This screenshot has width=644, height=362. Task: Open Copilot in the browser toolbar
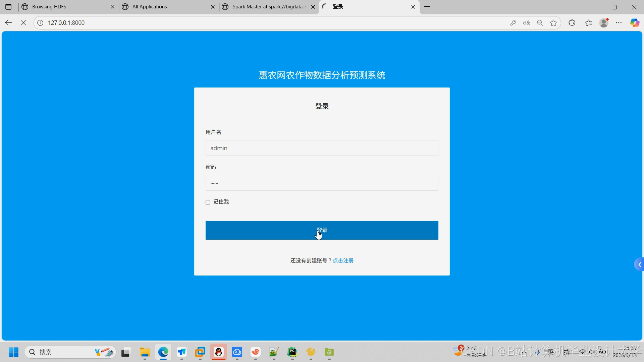coord(635,23)
